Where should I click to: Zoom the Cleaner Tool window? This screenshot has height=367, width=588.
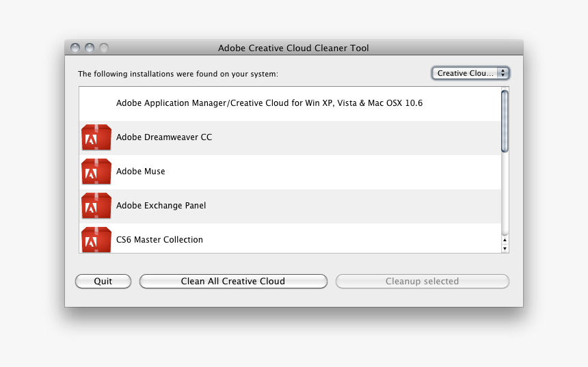(104, 48)
